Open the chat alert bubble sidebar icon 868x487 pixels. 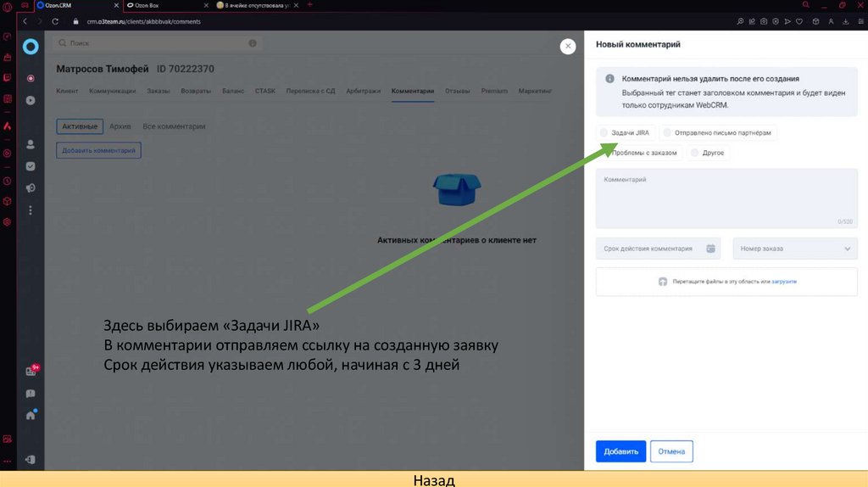[31, 394]
